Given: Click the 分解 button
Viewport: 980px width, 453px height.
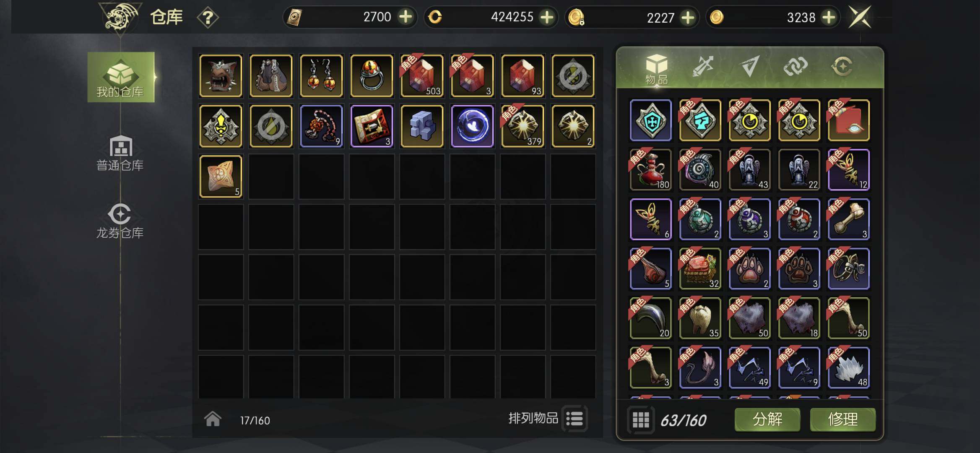Looking at the screenshot, I should pos(767,419).
